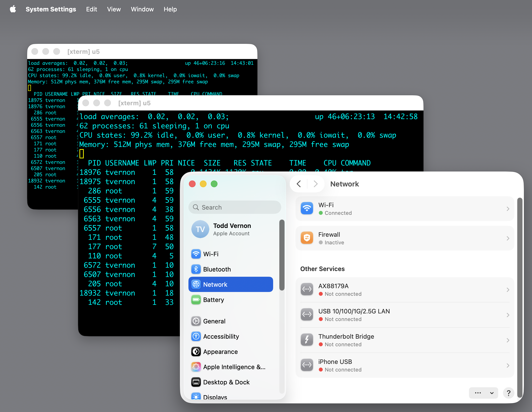The height and width of the screenshot is (412, 532).
Task: Expand Firewall row chevron
Action: click(x=508, y=238)
